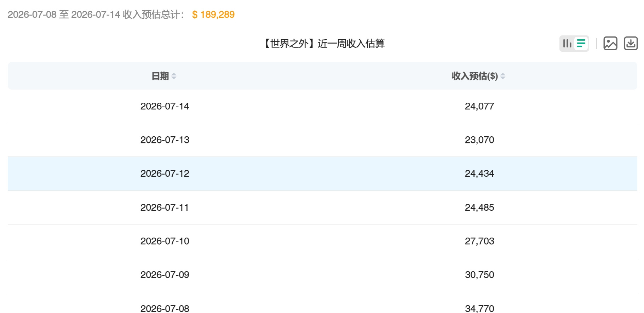644x313 pixels.
Task: Click the total $ 189,289 amount
Action: (x=213, y=15)
